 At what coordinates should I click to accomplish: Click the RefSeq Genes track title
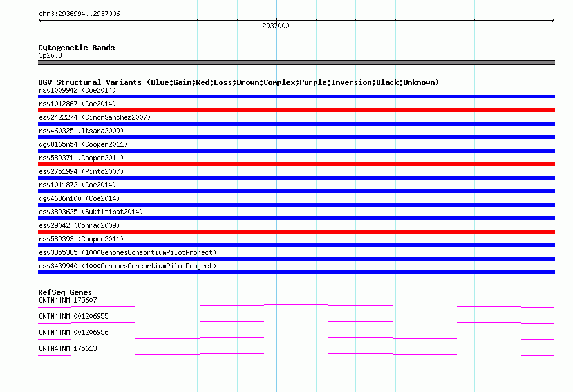tap(65, 292)
